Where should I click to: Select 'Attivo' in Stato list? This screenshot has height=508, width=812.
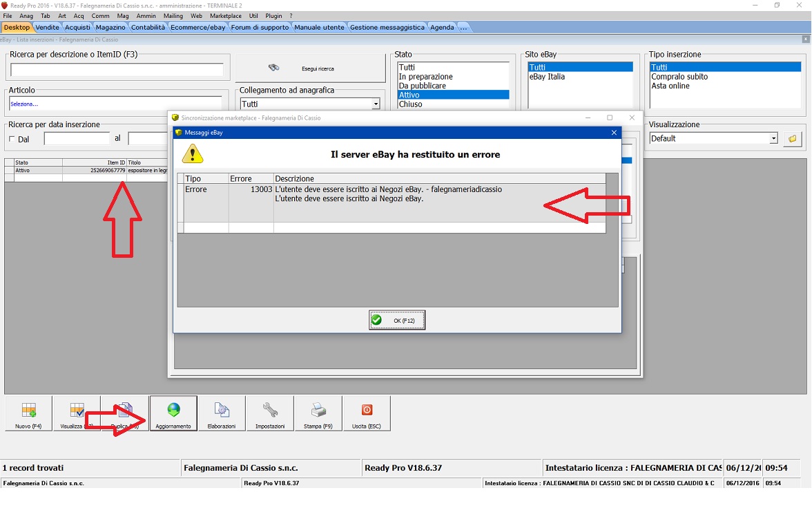pyautogui.click(x=453, y=95)
